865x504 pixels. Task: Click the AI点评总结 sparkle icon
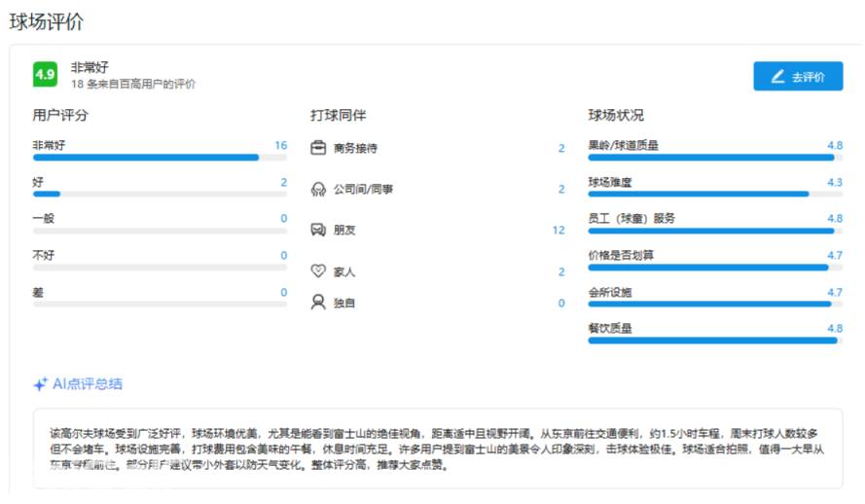pos(40,383)
